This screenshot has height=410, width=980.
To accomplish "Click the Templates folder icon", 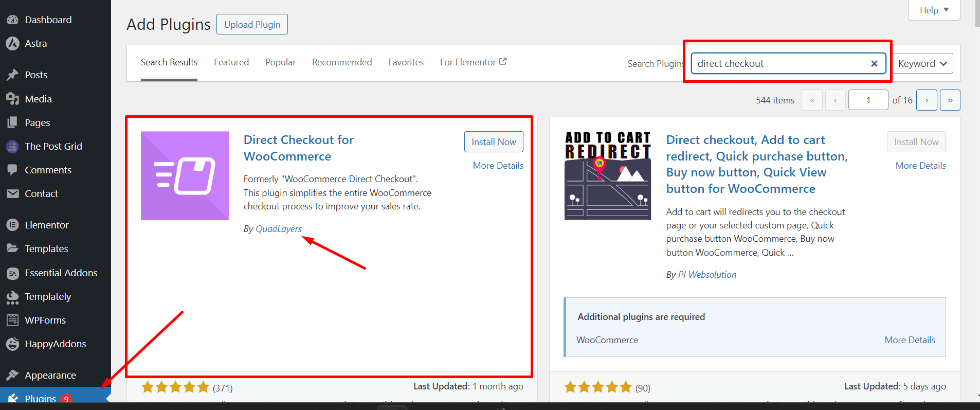I will tap(12, 249).
